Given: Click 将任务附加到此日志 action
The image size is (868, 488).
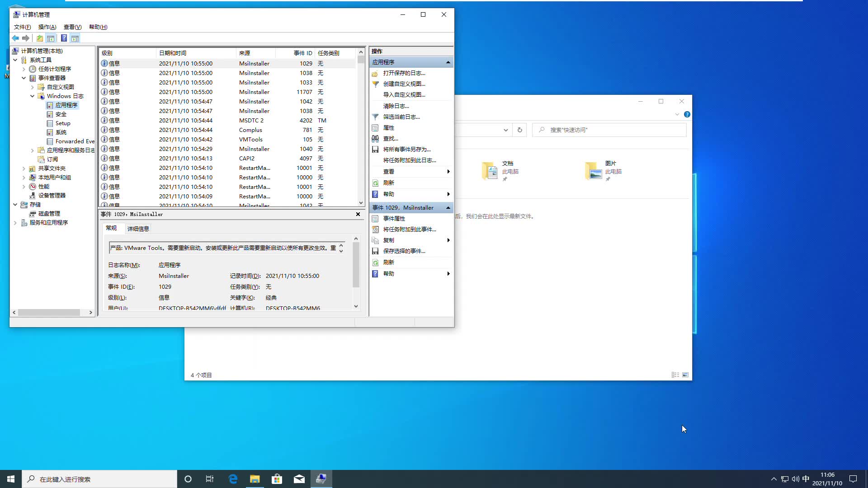Looking at the screenshot, I should [x=410, y=160].
